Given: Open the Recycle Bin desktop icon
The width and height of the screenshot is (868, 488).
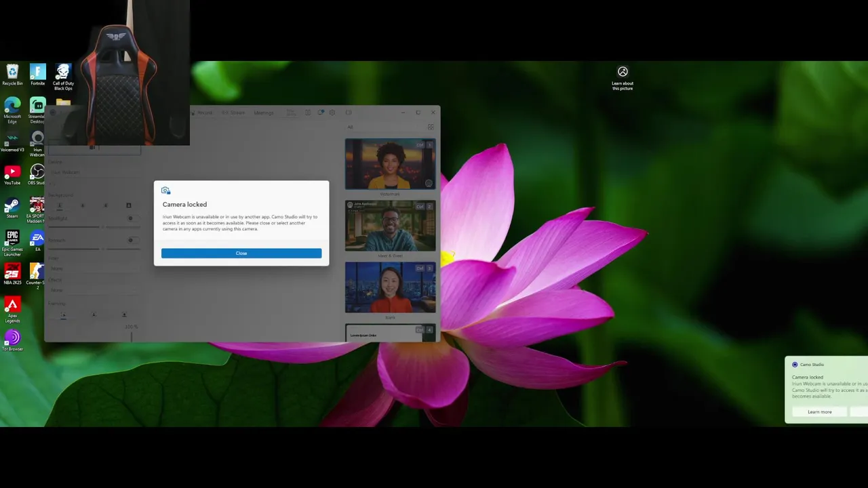Looking at the screenshot, I should pos(12,75).
